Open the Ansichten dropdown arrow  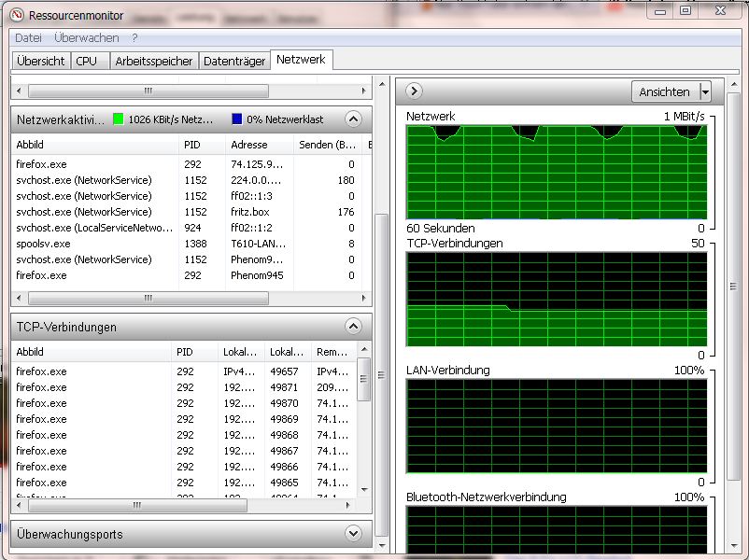(705, 91)
